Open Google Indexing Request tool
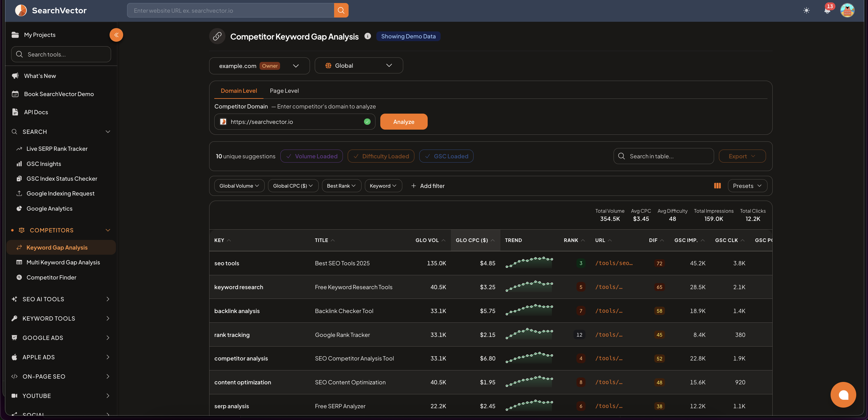This screenshot has height=420, width=868. pyautogui.click(x=61, y=194)
